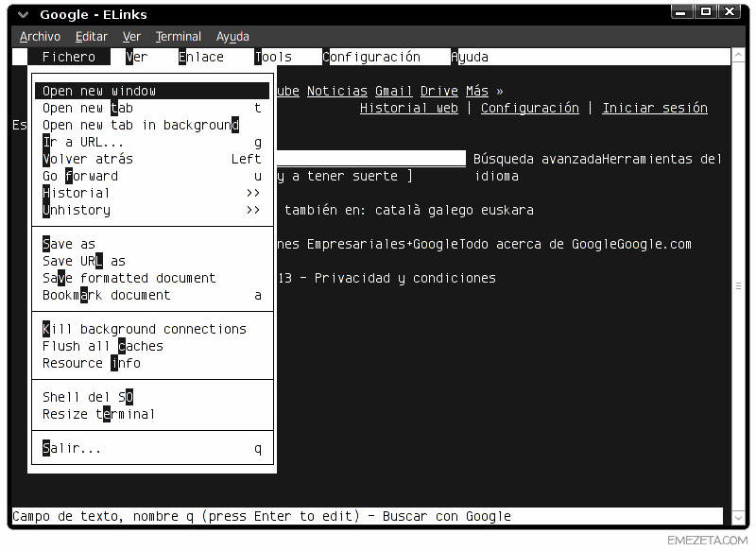Choose Open new window
The width and height of the screenshot is (756, 551).
pyautogui.click(x=152, y=91)
